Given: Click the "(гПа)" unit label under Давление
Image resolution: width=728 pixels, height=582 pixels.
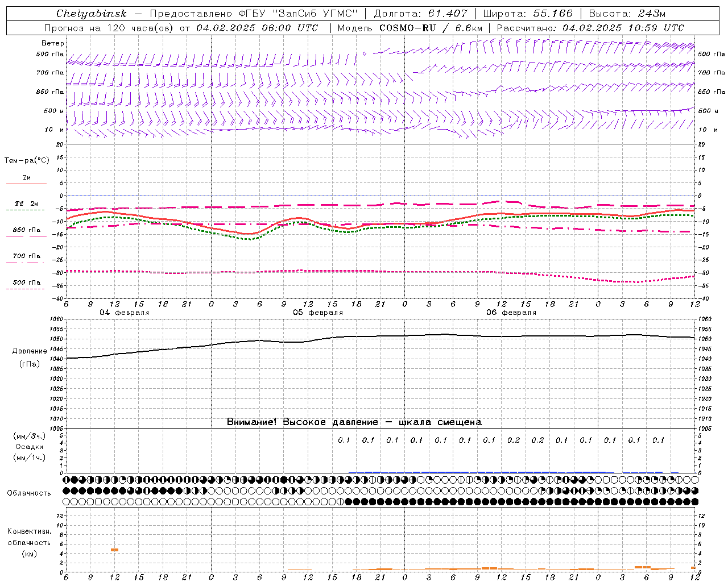Looking at the screenshot, I should [x=30, y=364].
